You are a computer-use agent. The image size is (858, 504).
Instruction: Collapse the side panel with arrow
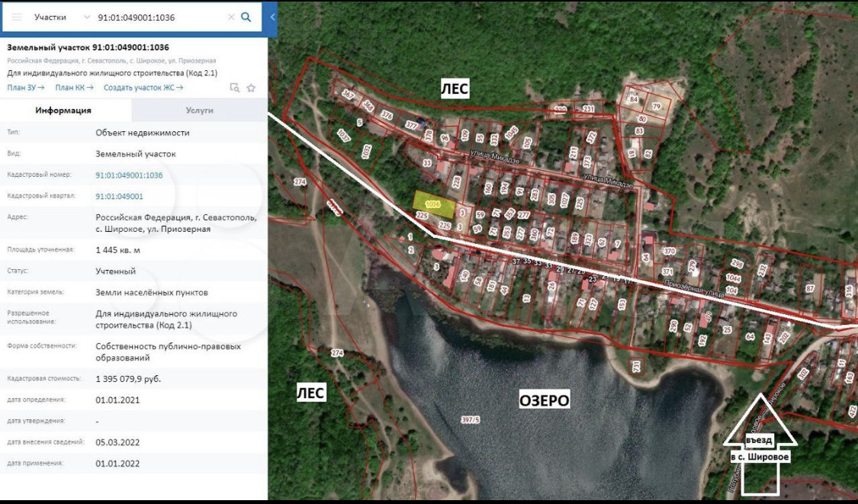272,17
